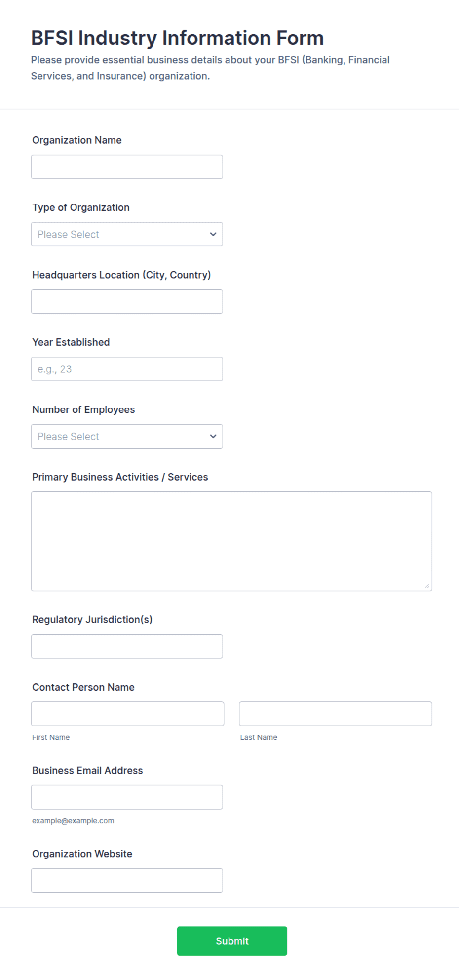
Task: Focus the Headquarters Location text box
Action: point(127,302)
